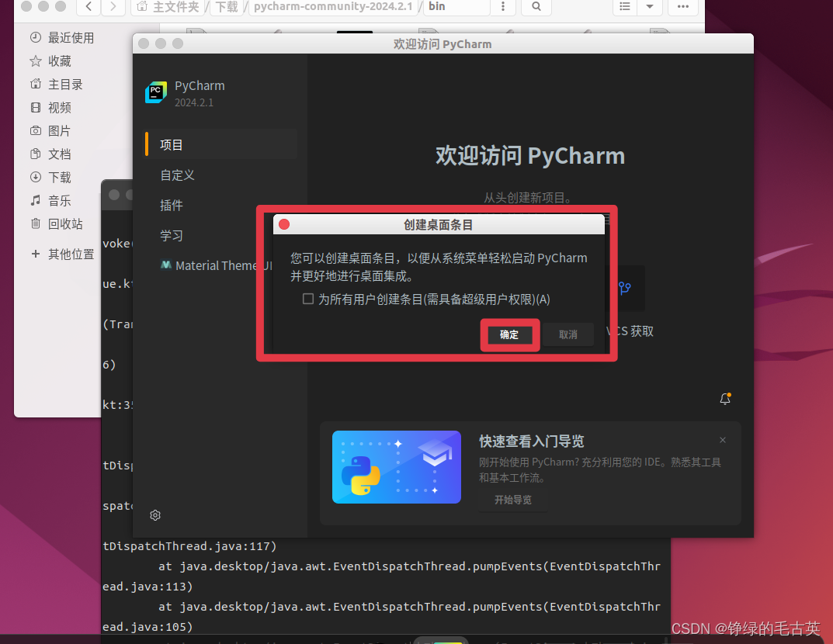The width and height of the screenshot is (833, 644).
Task: Click the 欢迎访问 PyCharm heading
Action: coord(530,156)
